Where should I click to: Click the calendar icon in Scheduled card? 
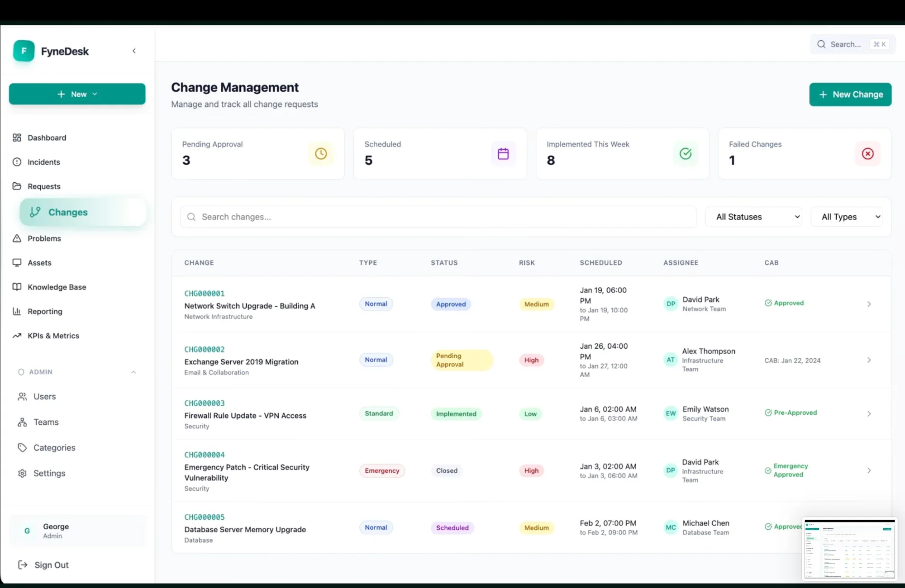pos(503,154)
